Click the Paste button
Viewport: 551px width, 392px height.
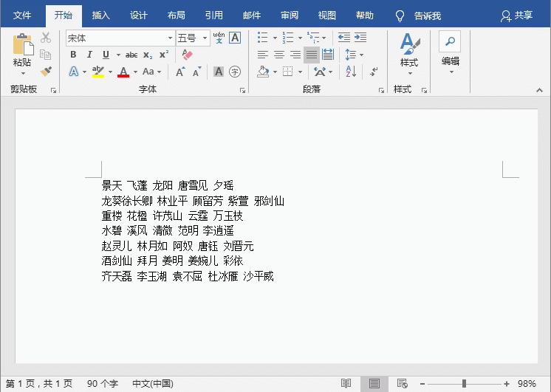(22, 52)
